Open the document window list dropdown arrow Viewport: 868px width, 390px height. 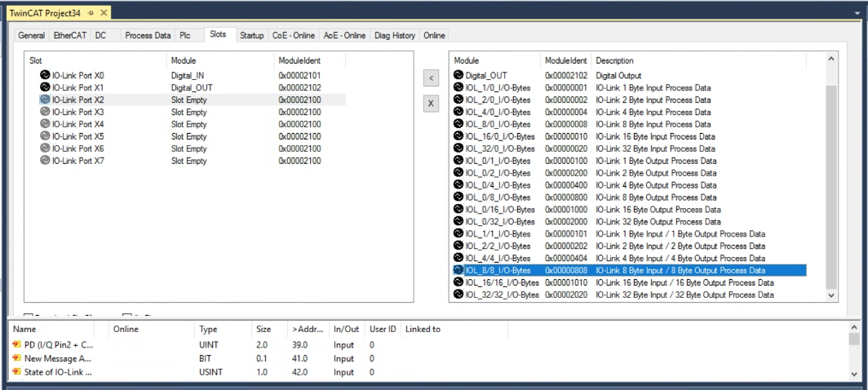coord(857,12)
